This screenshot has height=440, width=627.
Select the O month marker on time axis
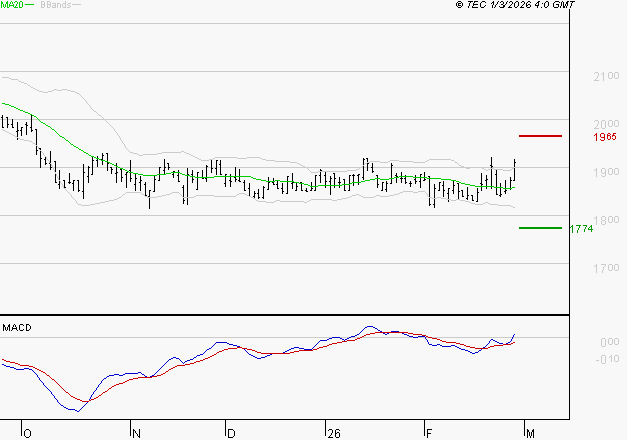point(28,433)
